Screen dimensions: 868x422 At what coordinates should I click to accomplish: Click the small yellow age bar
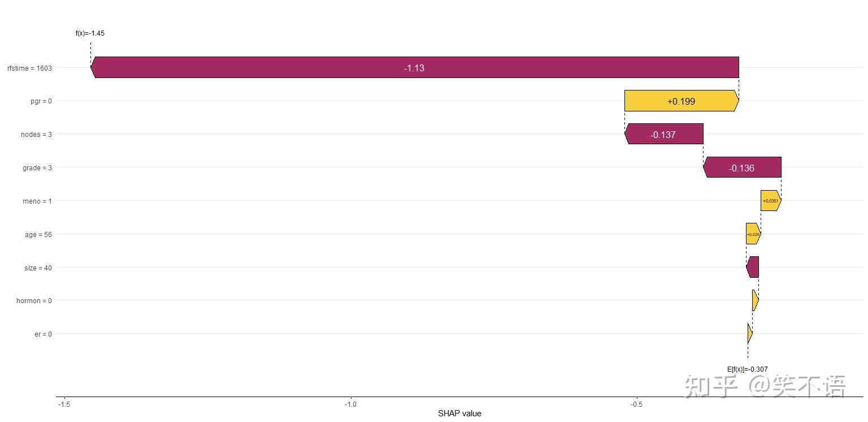753,234
